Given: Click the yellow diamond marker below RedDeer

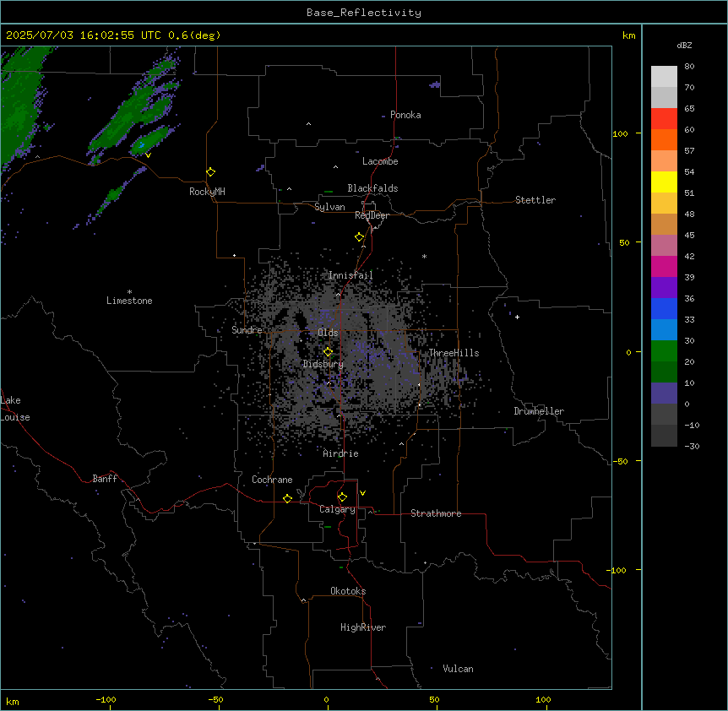Looking at the screenshot, I should tap(359, 237).
